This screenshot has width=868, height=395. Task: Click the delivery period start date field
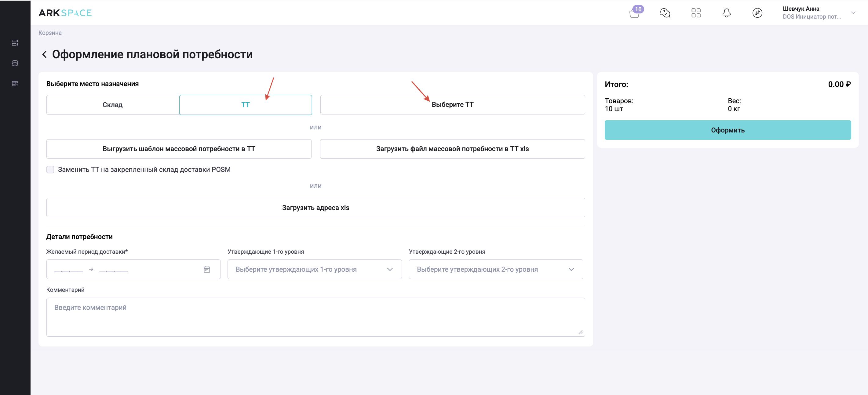tap(68, 270)
